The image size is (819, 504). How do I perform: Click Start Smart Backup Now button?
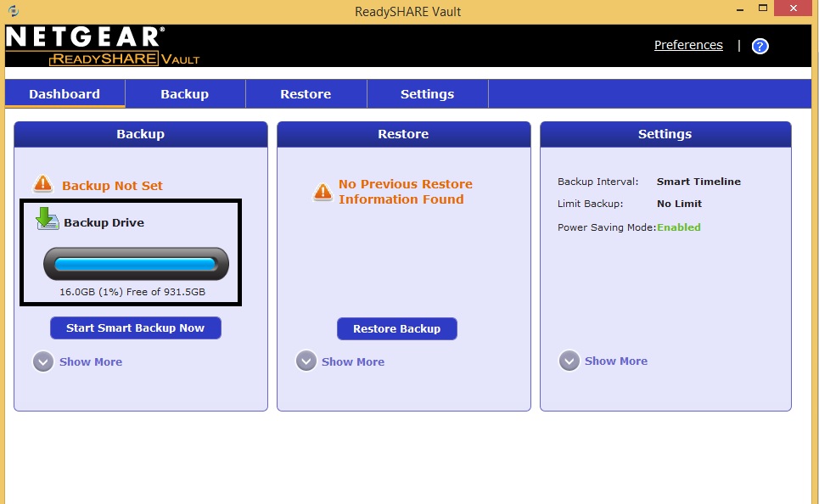click(136, 328)
